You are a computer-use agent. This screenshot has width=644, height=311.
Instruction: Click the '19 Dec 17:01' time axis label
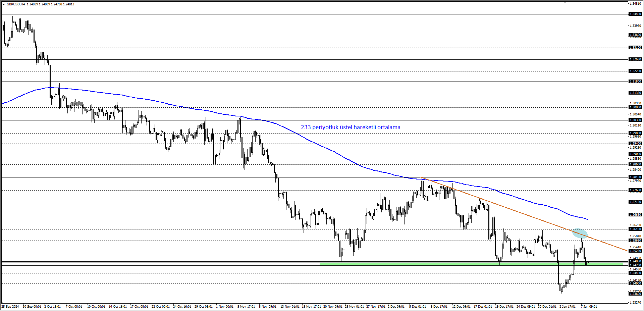tap(504, 307)
